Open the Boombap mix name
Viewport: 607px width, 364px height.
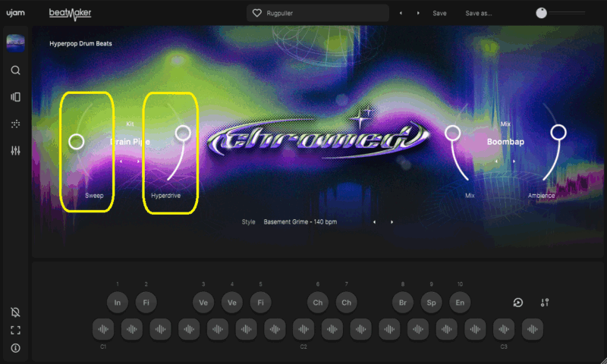[x=505, y=142]
